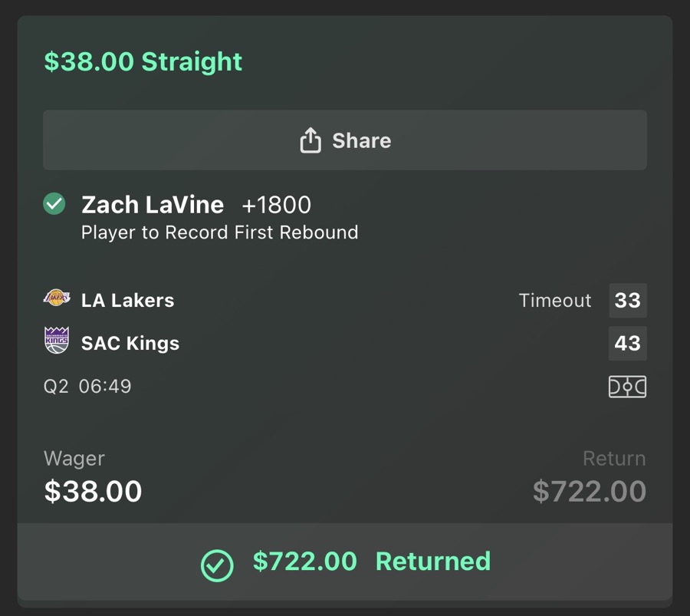This screenshot has width=690, height=616.
Task: Tap the share icon inside the Share button
Action: pyautogui.click(x=309, y=140)
